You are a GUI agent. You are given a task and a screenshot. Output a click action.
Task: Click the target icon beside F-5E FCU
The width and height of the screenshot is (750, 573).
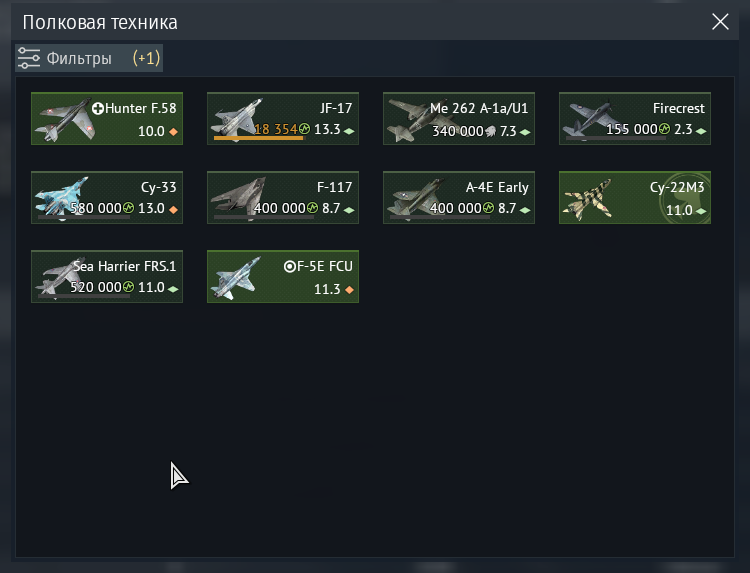pos(290,266)
